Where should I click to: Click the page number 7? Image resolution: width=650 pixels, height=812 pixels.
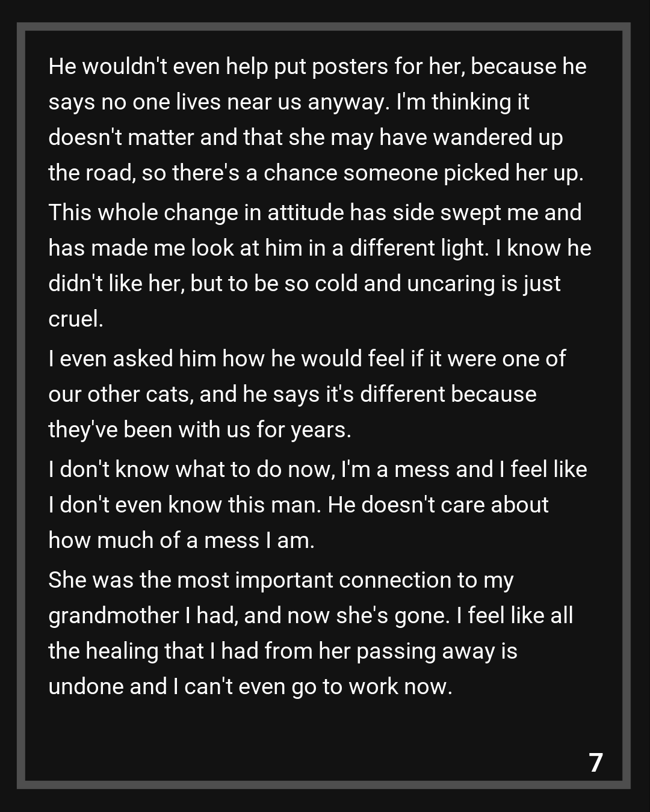[595, 763]
